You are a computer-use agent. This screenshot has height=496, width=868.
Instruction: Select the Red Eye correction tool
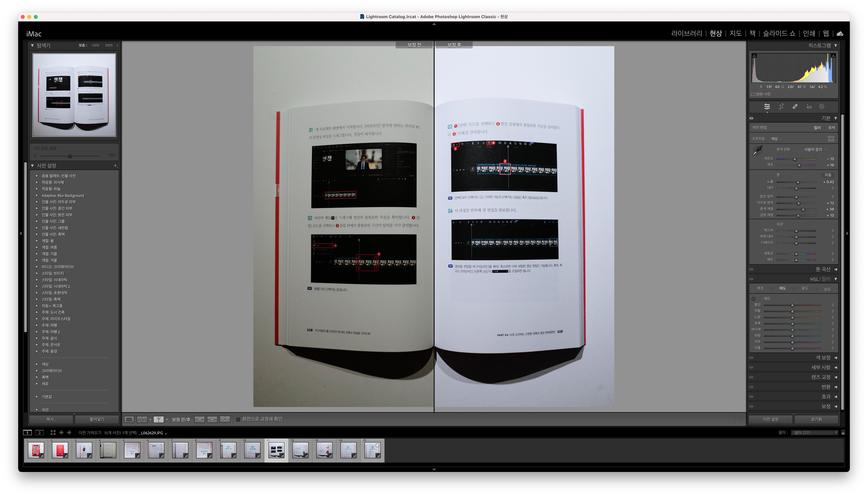point(809,107)
